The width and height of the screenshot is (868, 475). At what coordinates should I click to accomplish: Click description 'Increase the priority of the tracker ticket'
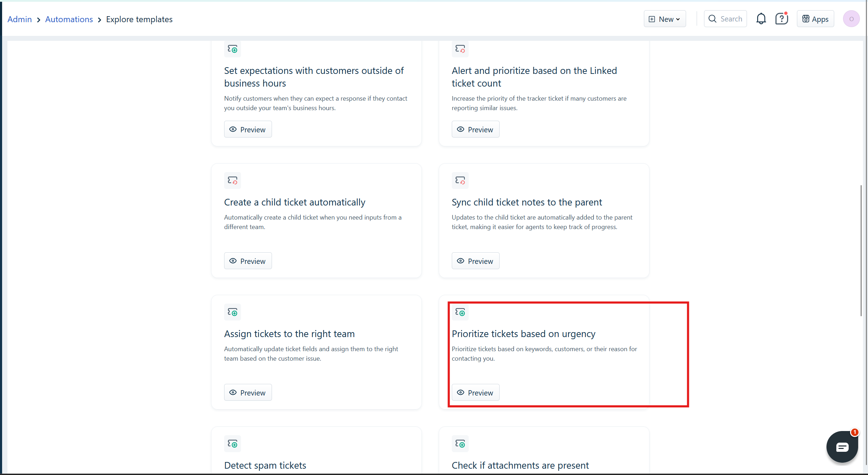[x=539, y=103]
